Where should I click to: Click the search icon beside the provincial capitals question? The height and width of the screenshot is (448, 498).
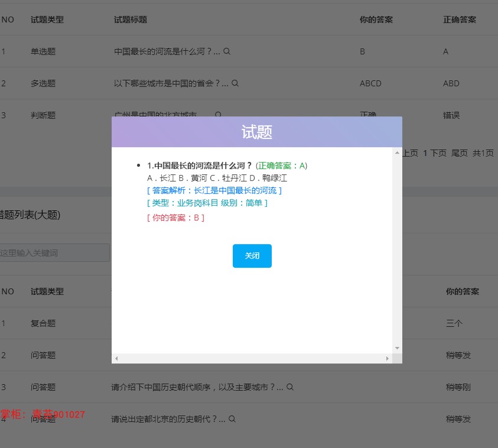(235, 83)
